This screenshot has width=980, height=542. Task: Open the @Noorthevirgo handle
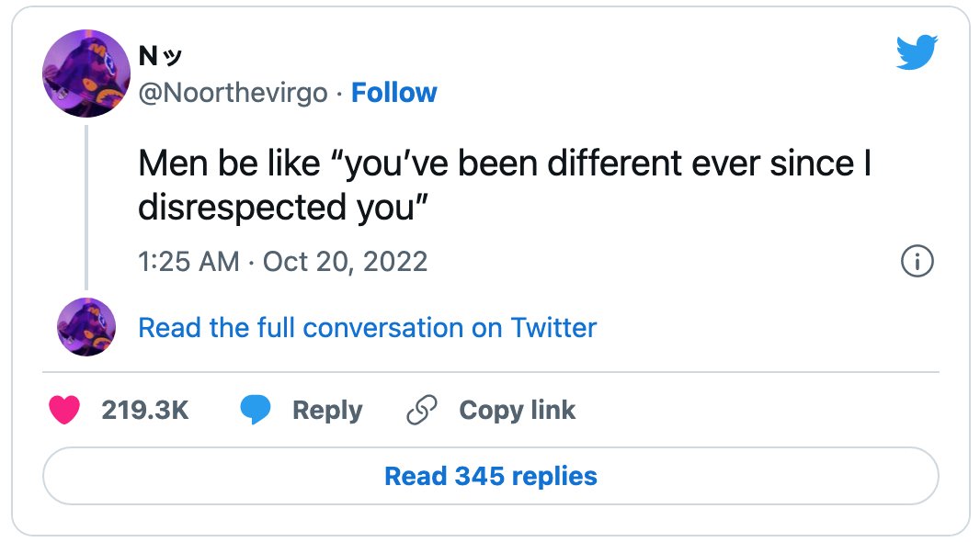(233, 93)
